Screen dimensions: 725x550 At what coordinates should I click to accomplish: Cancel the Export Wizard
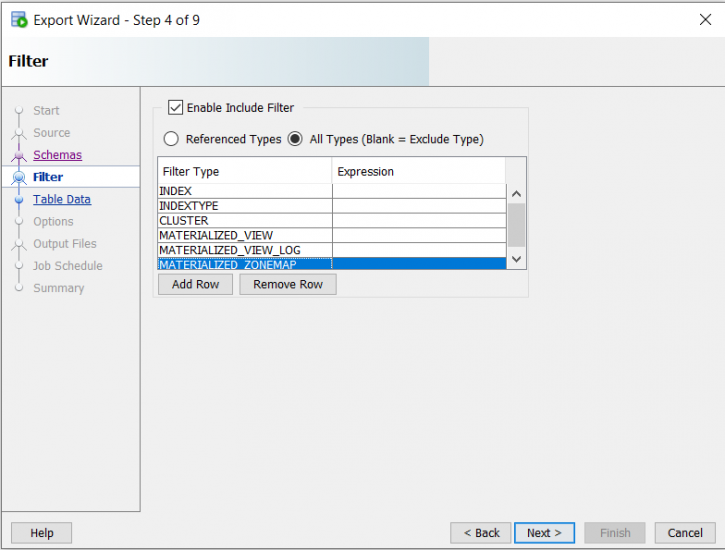(685, 533)
